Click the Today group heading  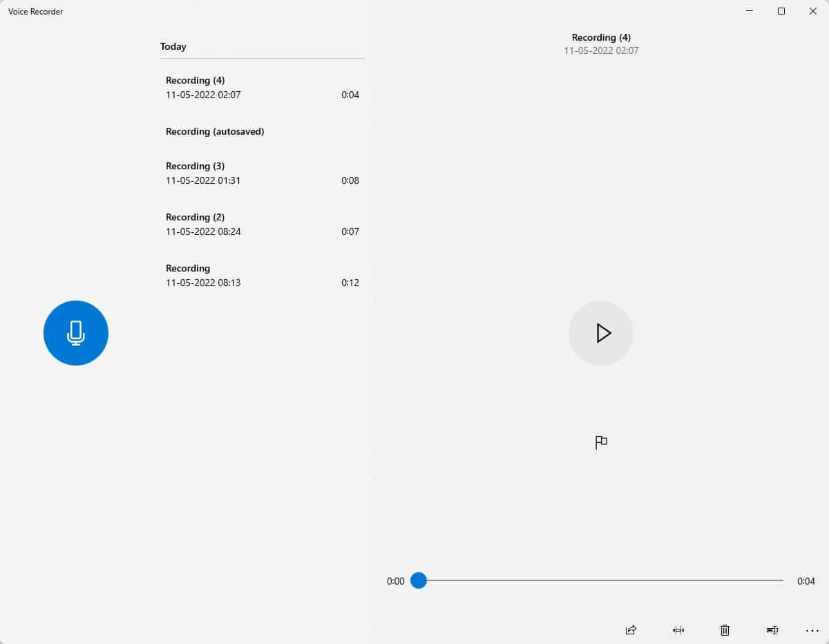point(173,46)
